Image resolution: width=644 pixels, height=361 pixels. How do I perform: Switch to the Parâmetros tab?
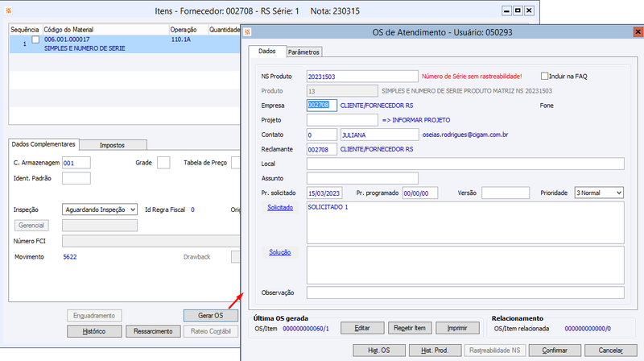(x=303, y=52)
